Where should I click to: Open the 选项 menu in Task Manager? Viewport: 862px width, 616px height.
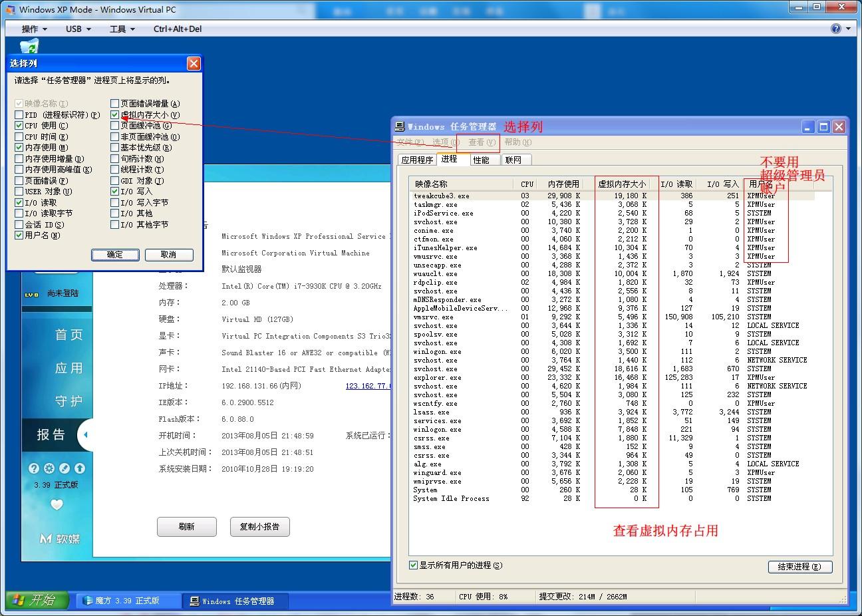coord(446,142)
